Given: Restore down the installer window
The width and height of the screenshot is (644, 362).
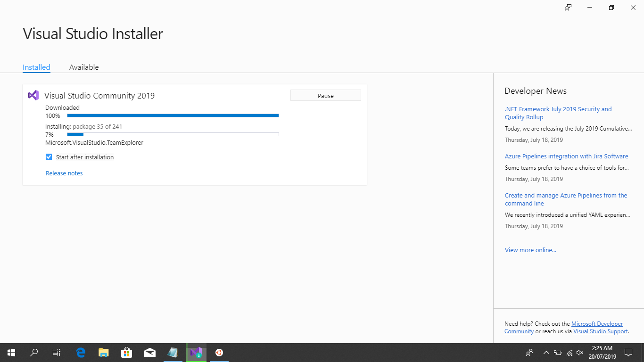Looking at the screenshot, I should point(611,8).
